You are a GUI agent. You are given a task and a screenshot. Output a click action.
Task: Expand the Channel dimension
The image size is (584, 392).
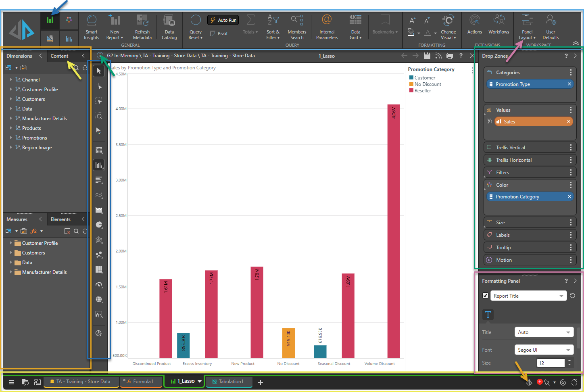pyautogui.click(x=11, y=80)
